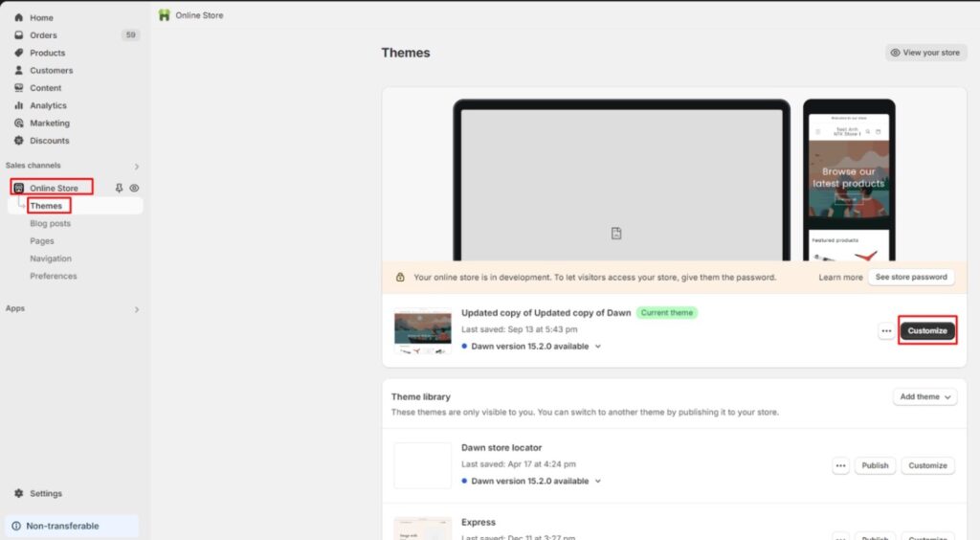Click the Home house icon
Image resolution: width=980 pixels, height=540 pixels.
[x=19, y=17]
